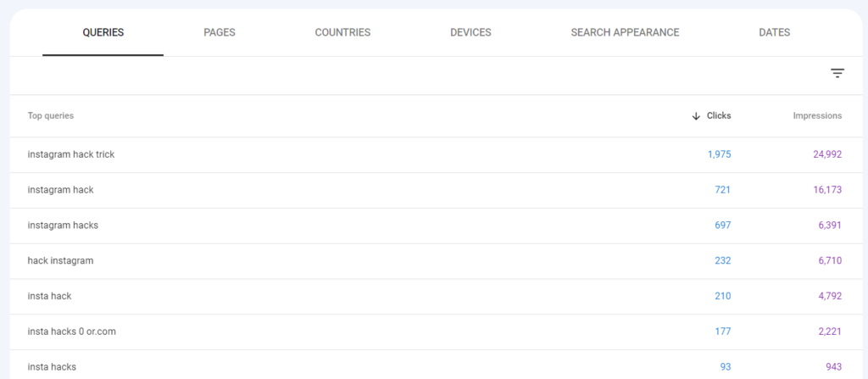
Task: Select the 'insta hack' query
Action: [49, 297]
